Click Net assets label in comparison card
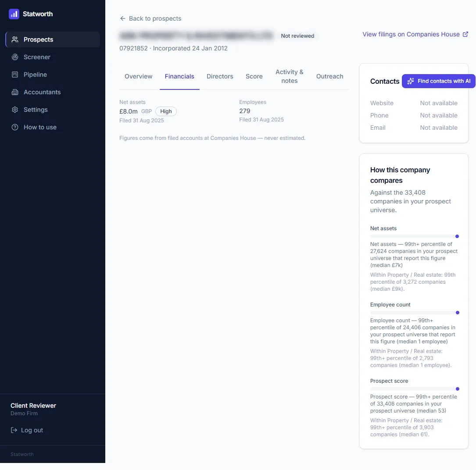This screenshot has width=476, height=470. pyautogui.click(x=383, y=228)
